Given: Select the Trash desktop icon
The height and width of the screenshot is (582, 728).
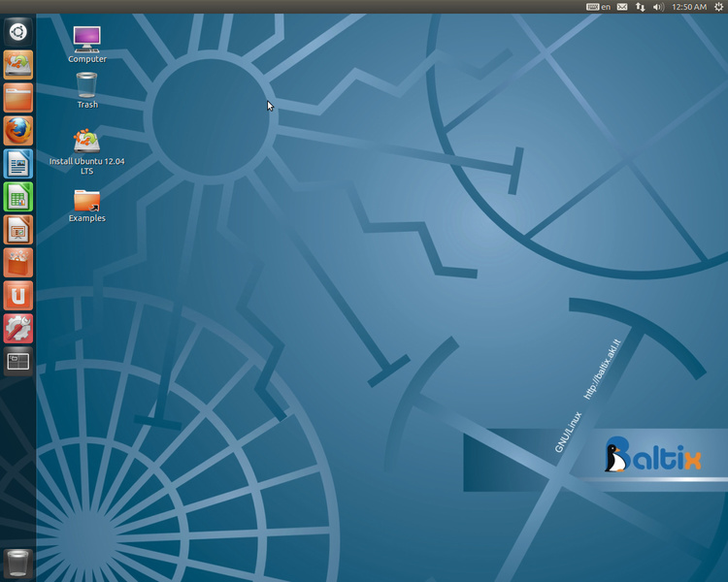Looking at the screenshot, I should 86,90.
